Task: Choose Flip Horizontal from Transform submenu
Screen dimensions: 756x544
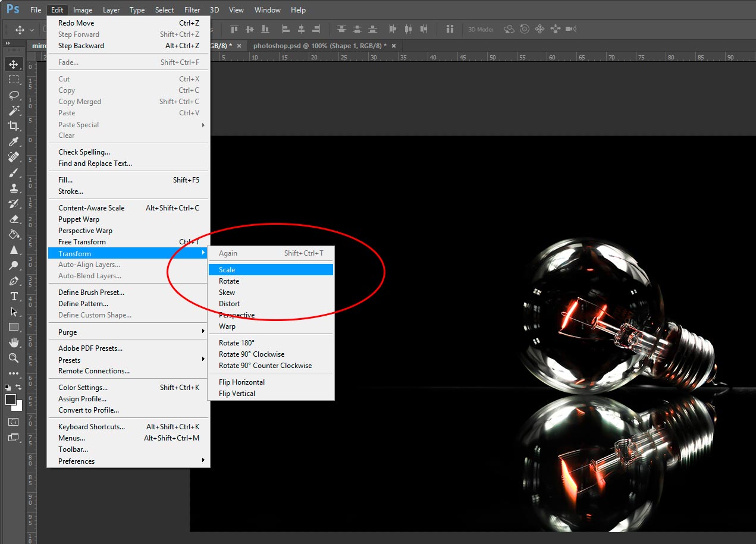Action: (241, 382)
